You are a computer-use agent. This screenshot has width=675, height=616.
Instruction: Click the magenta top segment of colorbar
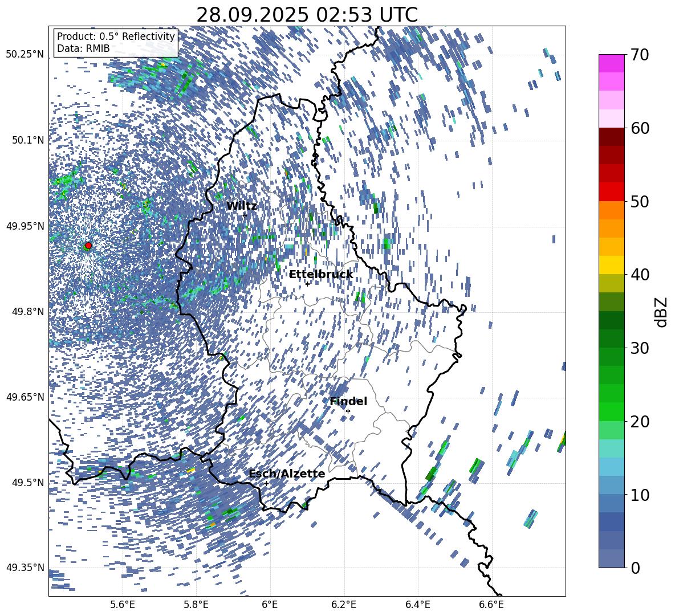click(612, 63)
